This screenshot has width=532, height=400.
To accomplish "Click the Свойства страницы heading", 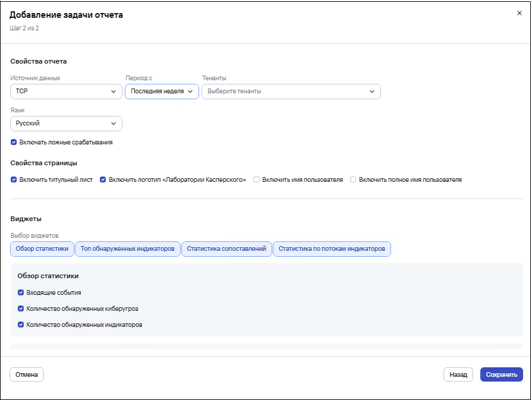I will point(44,163).
